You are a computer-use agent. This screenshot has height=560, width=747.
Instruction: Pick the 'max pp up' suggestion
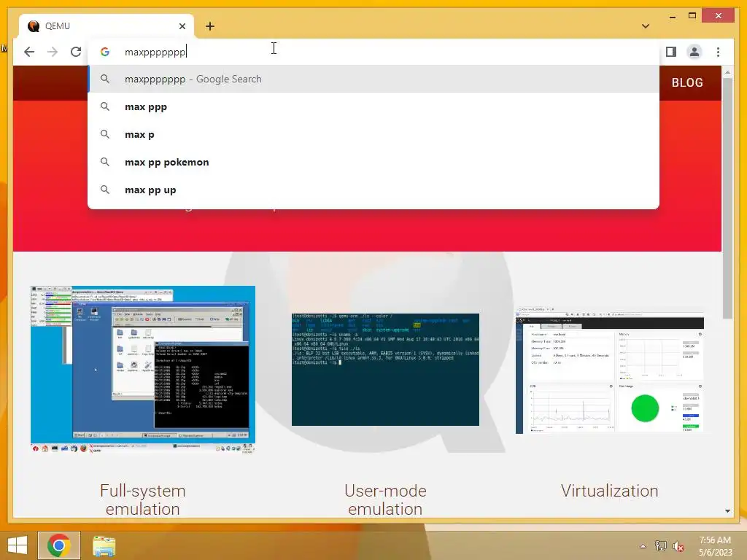pyautogui.click(x=373, y=190)
